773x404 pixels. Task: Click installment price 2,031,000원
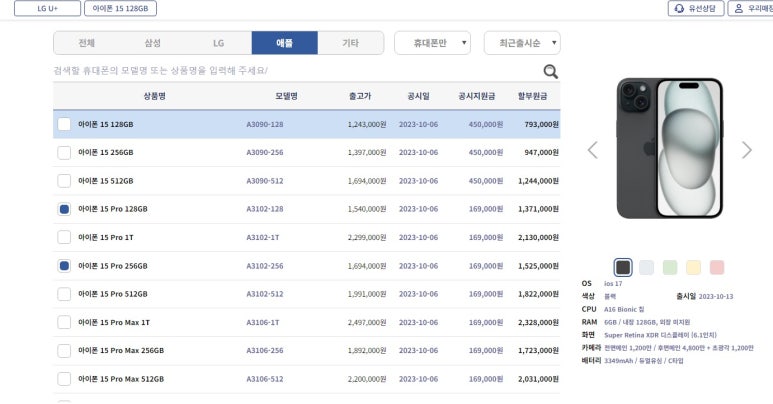538,379
